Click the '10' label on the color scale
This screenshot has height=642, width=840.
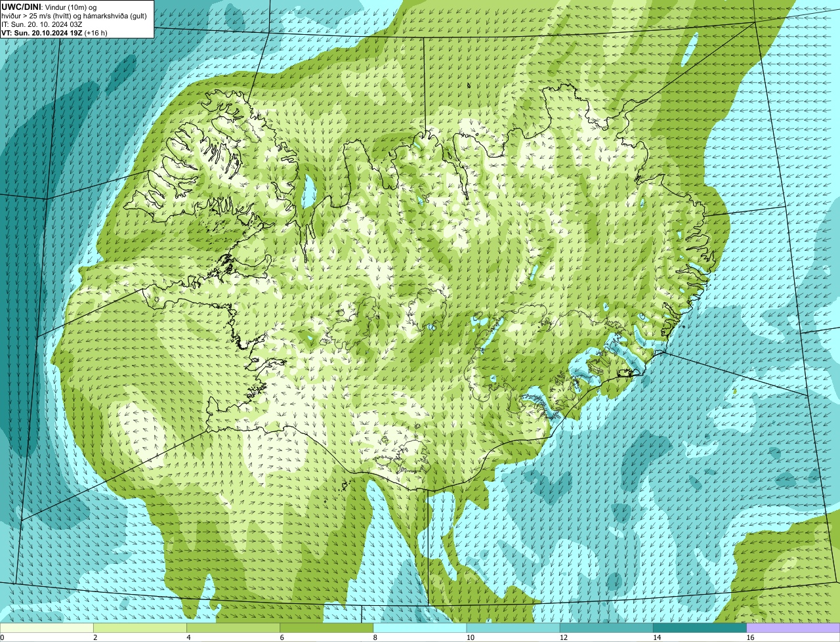(470, 637)
